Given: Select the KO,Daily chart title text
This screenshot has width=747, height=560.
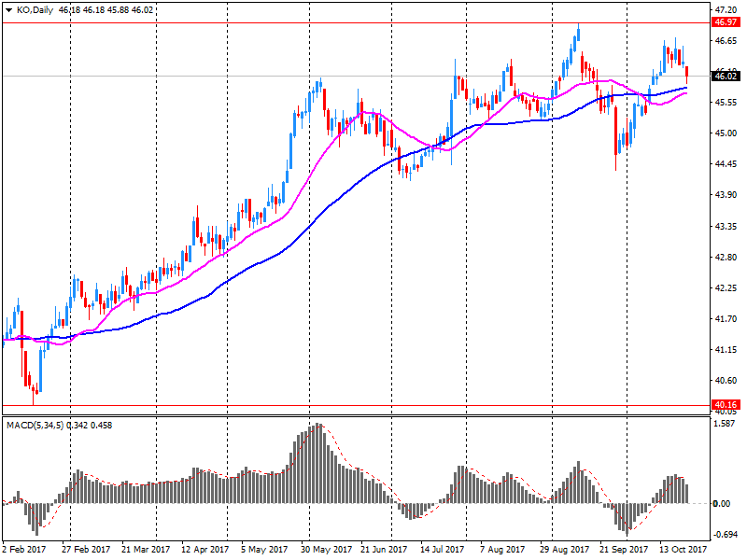Looking at the screenshot, I should coord(35,10).
